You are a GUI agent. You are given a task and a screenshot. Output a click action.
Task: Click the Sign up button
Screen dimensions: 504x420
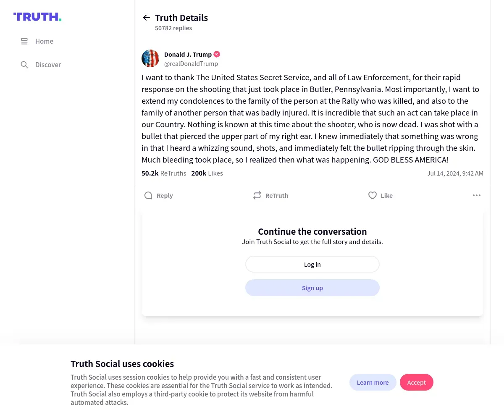312,288
